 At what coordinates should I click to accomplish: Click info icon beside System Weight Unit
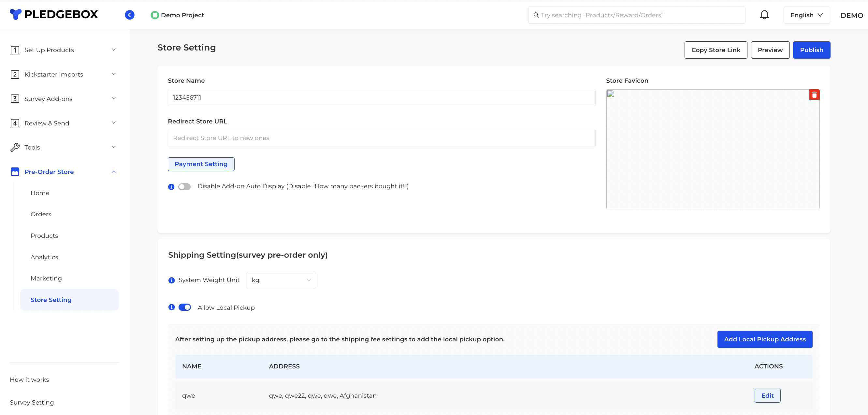[x=171, y=280]
